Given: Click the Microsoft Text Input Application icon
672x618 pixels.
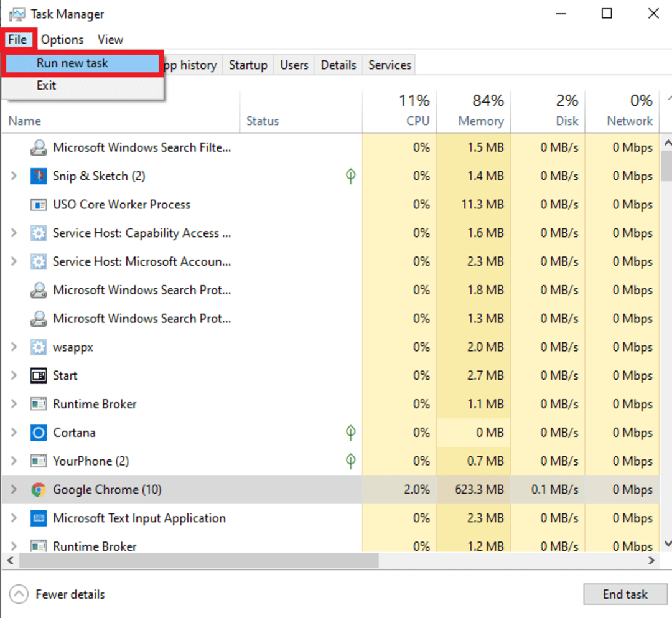Looking at the screenshot, I should pyautogui.click(x=39, y=518).
